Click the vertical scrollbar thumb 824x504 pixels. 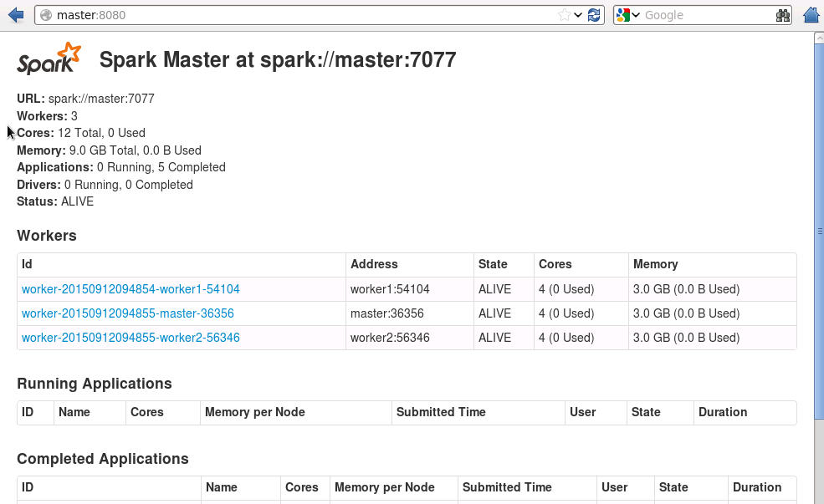point(819,232)
